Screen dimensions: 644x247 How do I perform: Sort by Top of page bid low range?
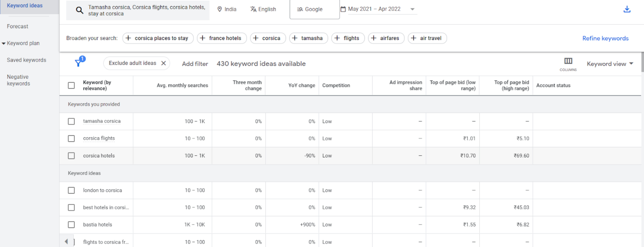[x=452, y=85]
